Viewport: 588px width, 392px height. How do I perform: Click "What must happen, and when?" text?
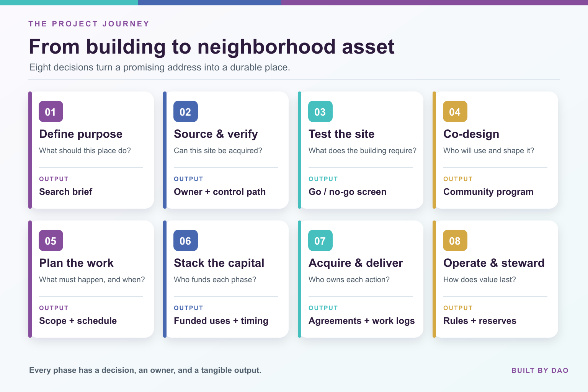[92, 279]
